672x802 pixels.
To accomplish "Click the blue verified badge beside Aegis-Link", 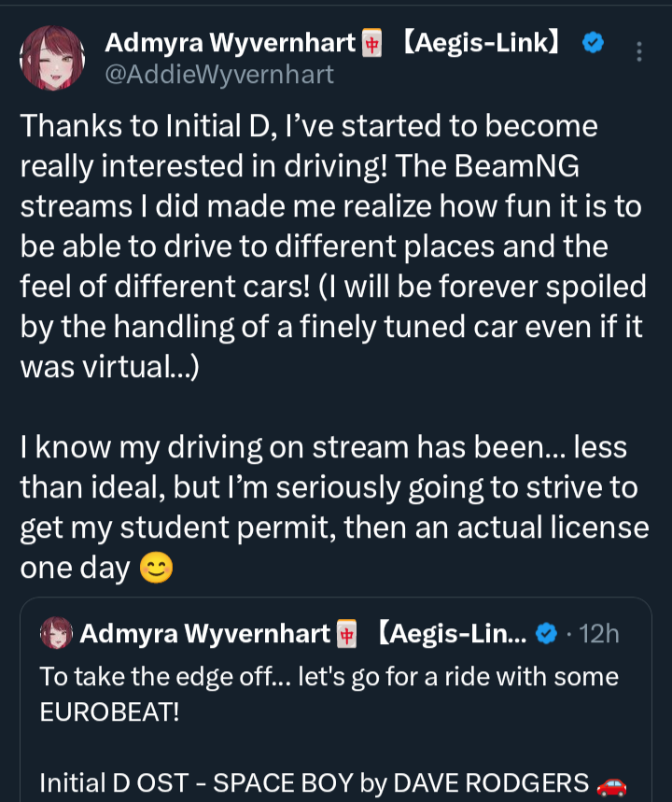I will (592, 42).
